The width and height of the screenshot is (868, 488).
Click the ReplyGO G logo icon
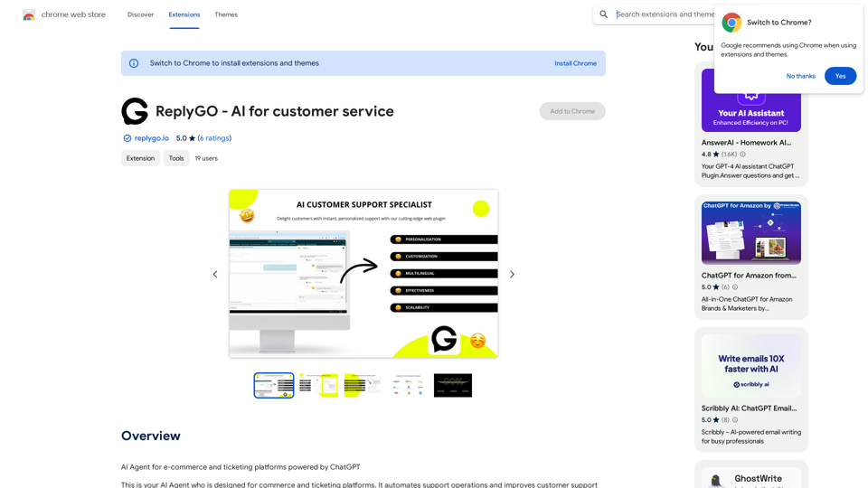click(x=135, y=111)
